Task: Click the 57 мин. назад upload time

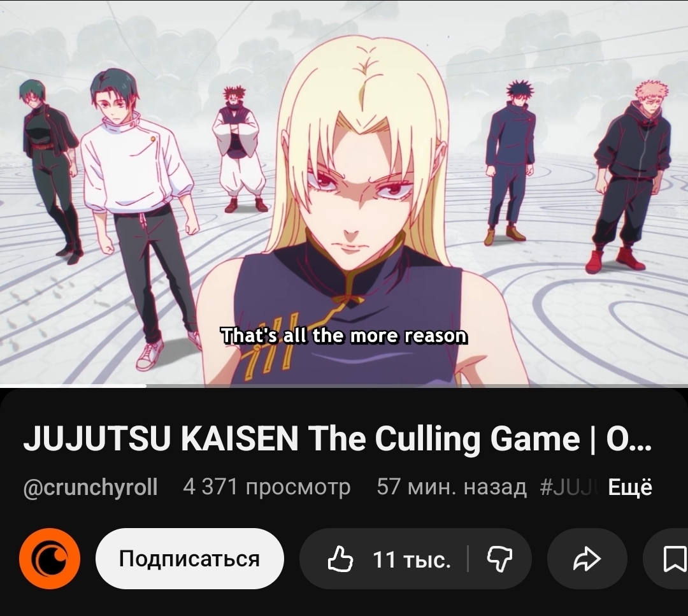Action: tap(452, 487)
